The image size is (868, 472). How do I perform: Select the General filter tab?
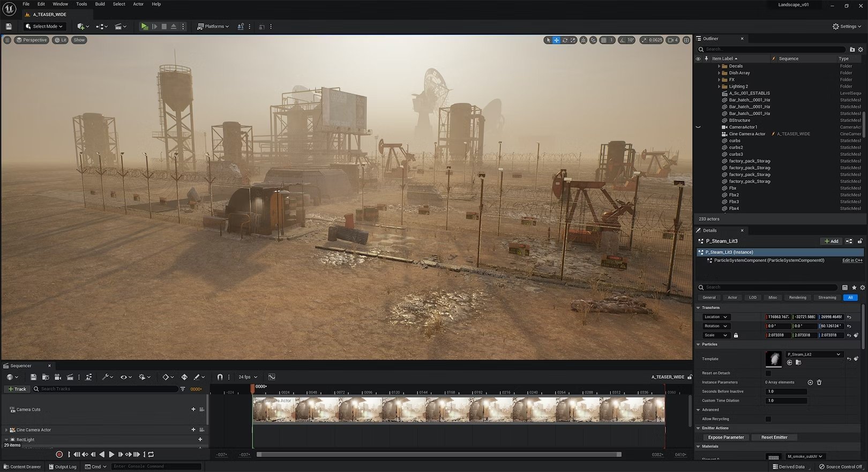709,298
